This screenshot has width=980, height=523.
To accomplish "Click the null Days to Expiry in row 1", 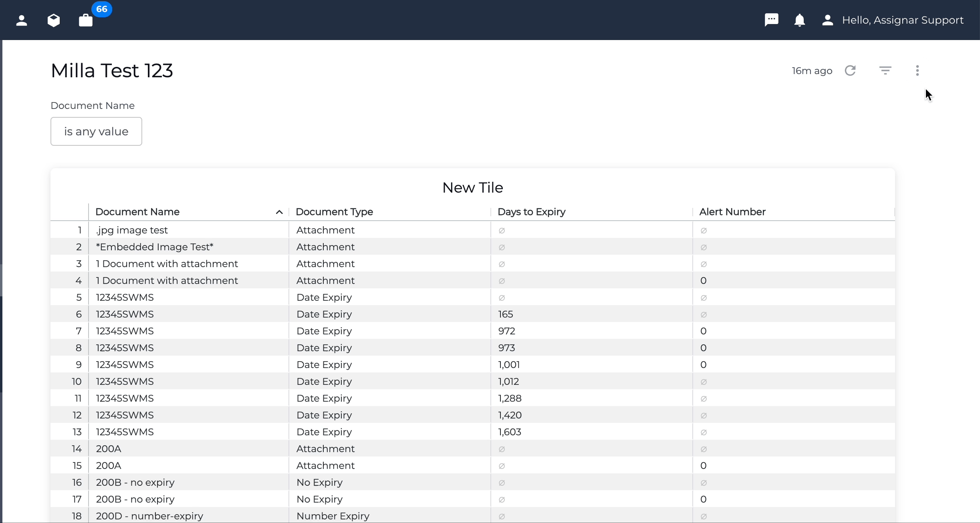I will tap(502, 230).
